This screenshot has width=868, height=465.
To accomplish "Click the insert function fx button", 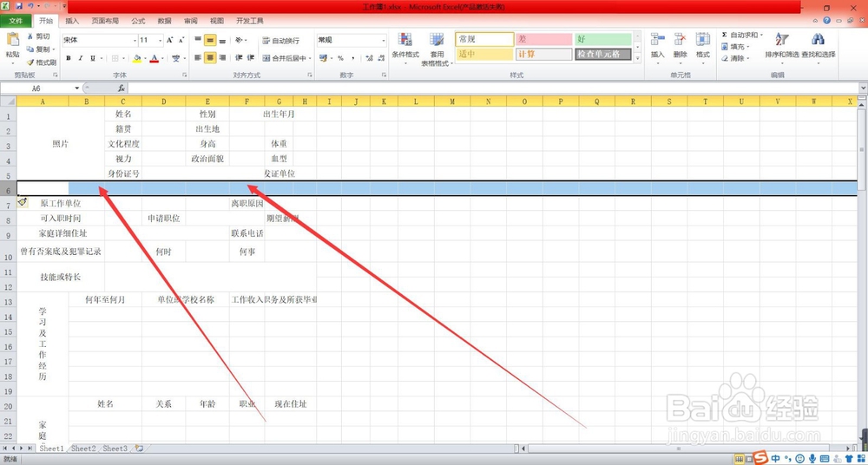I will tap(122, 88).
